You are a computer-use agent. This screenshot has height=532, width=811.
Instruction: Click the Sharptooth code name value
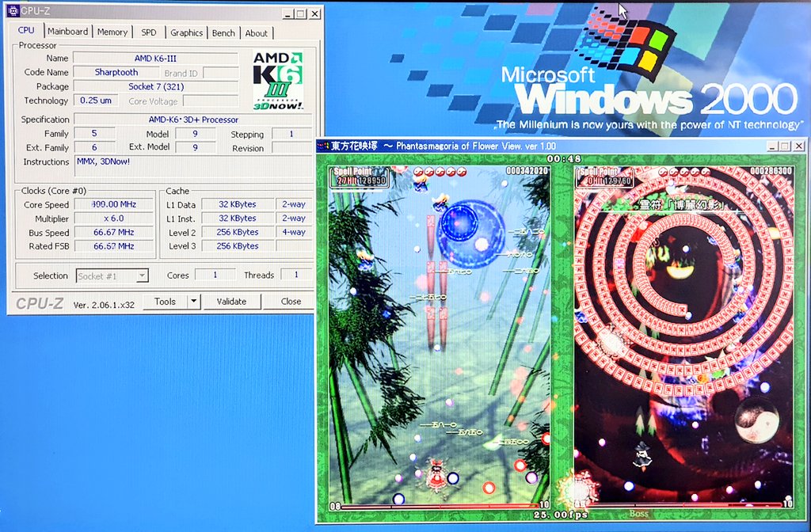tap(116, 72)
